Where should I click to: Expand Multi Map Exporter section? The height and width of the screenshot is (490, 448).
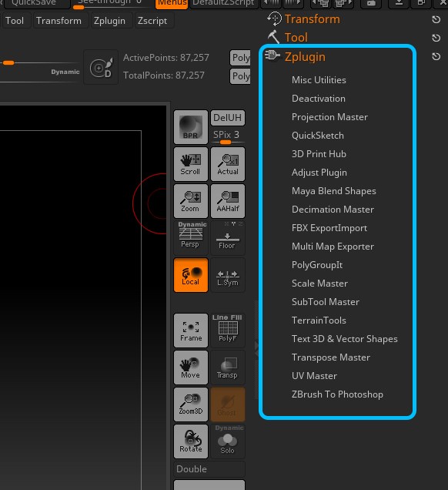pyautogui.click(x=333, y=247)
